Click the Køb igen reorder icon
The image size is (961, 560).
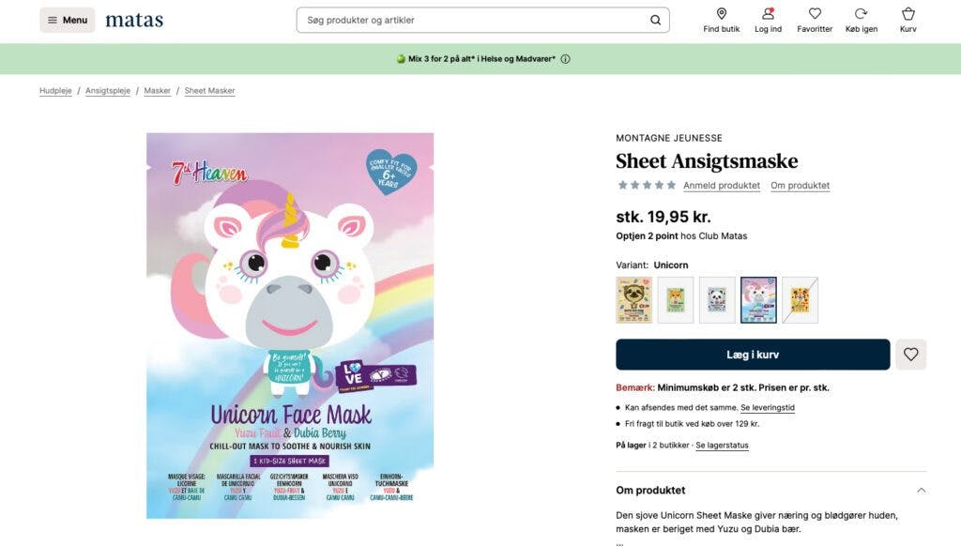click(861, 20)
